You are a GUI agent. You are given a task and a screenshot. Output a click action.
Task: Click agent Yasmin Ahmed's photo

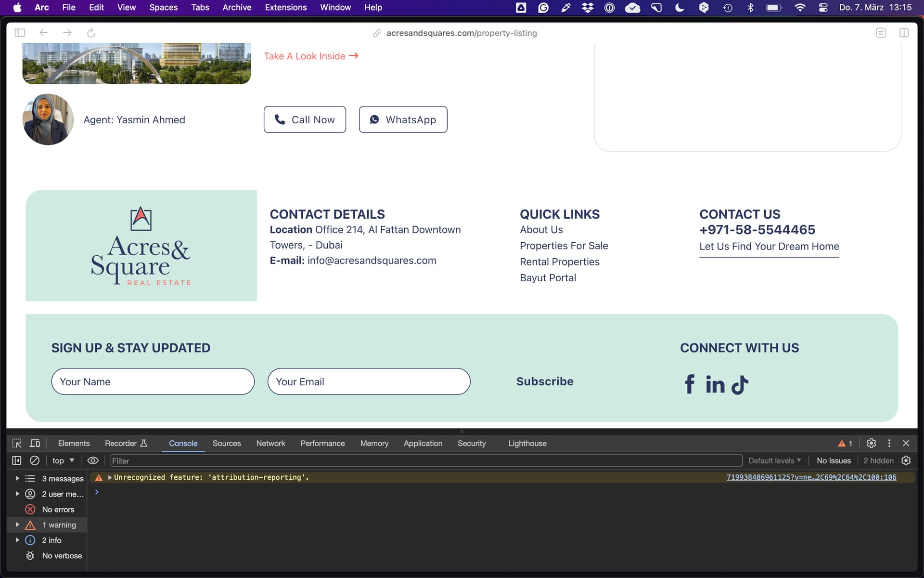[48, 119]
